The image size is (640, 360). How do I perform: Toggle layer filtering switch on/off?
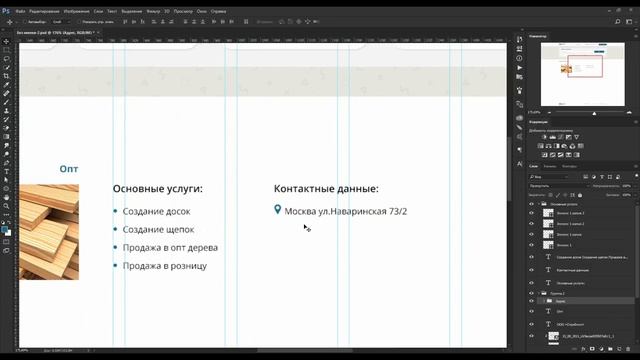click(x=636, y=176)
